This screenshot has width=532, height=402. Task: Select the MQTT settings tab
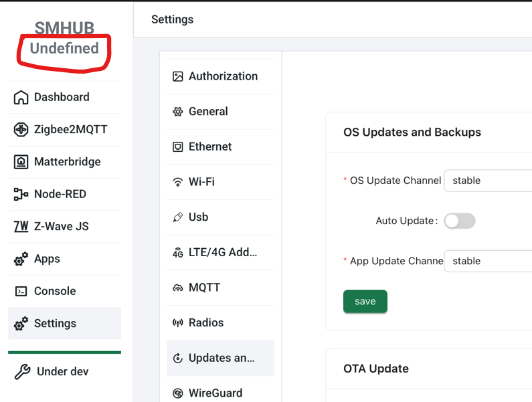tap(204, 288)
